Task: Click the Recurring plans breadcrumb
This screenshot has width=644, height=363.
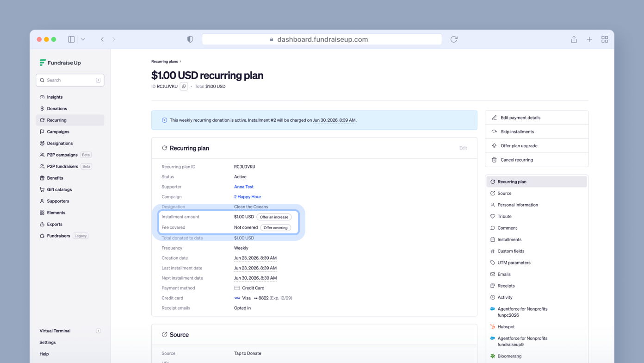Action: [x=164, y=62]
